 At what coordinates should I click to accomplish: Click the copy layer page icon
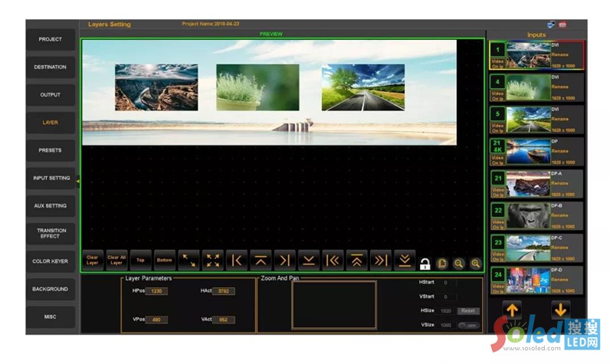(442, 264)
